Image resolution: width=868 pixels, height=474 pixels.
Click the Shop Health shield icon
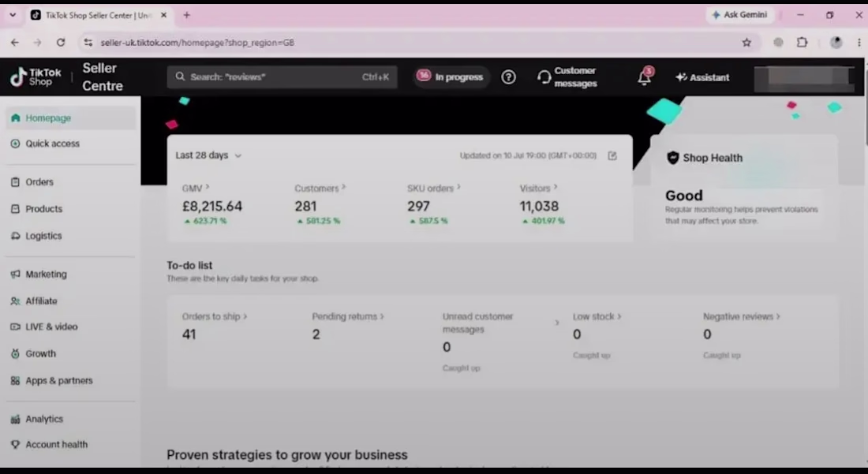point(672,158)
